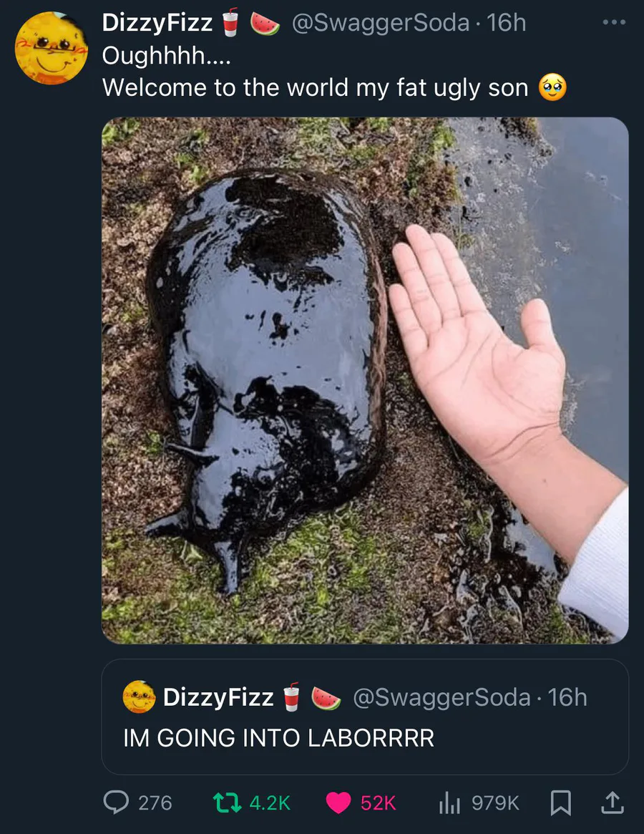
Task: Open the quoted tweet IM GOING INTO LABORRRR
Action: coord(365,717)
